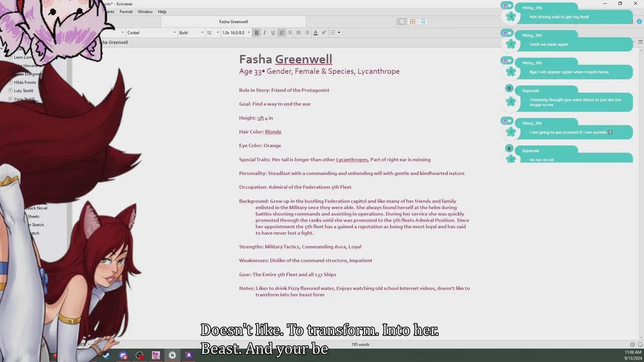The image size is (644, 362).
Task: Click the Fasha Greenwell heading text
Action: pos(286,59)
